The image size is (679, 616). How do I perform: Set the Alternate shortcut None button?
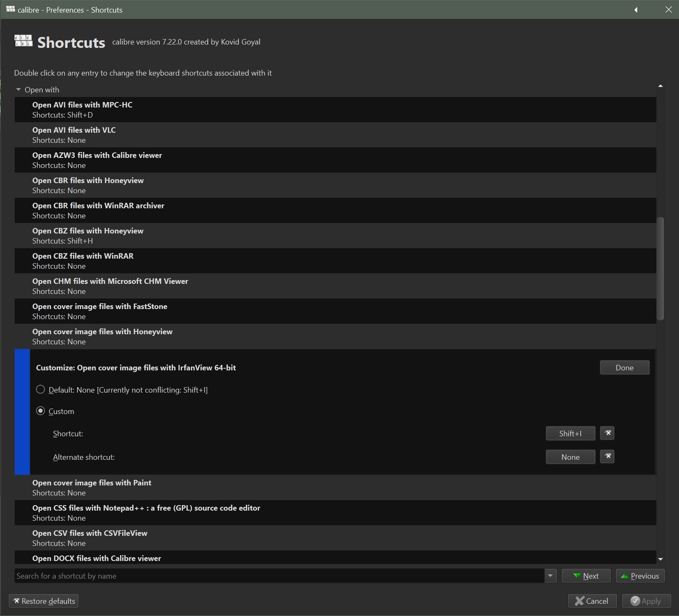(x=570, y=457)
